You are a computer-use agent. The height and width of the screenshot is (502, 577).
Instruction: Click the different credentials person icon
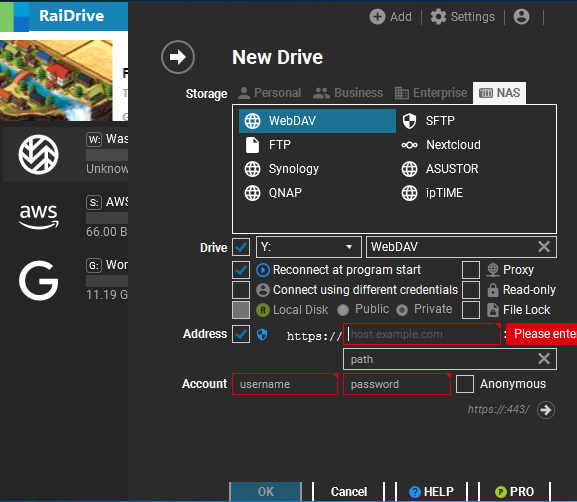point(263,290)
